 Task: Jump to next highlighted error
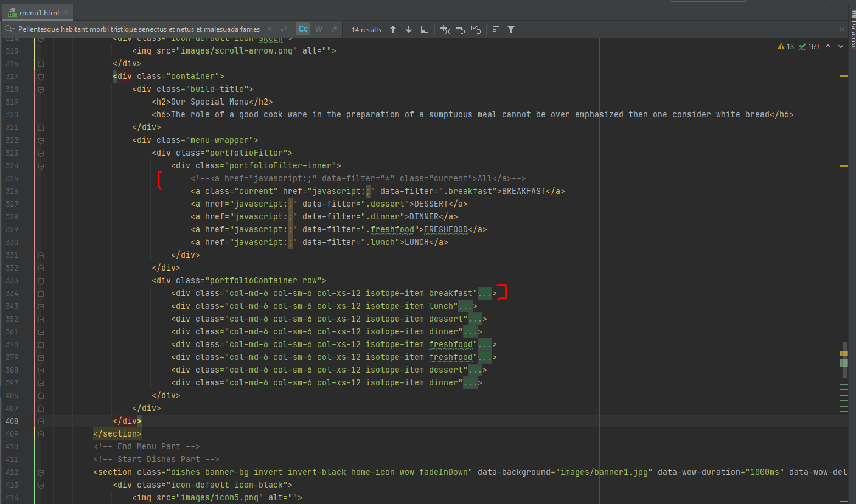(842, 47)
